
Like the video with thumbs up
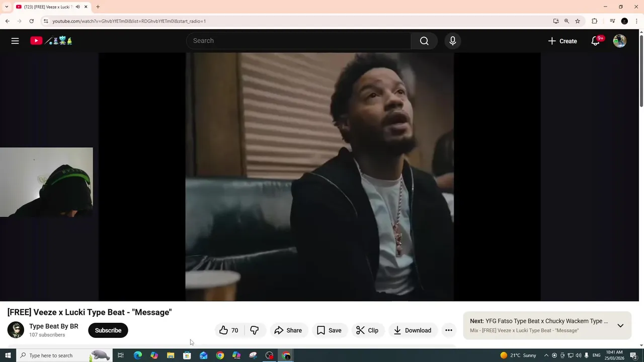click(229, 330)
